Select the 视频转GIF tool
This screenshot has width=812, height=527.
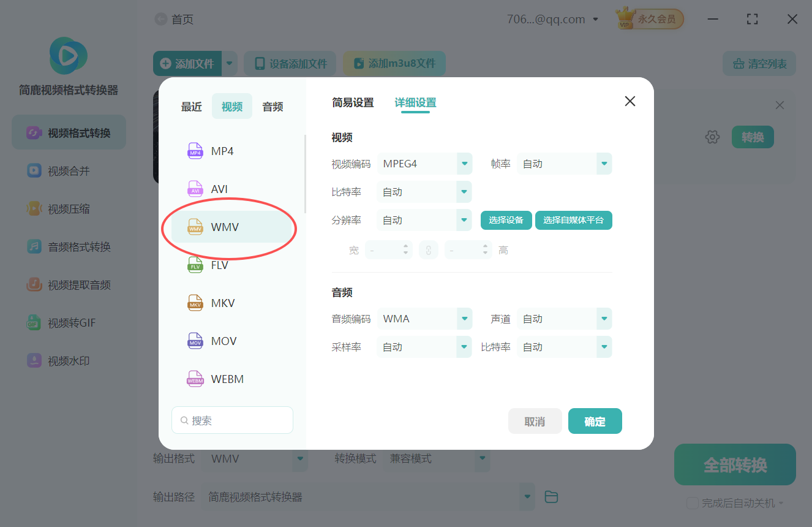pyautogui.click(x=69, y=322)
